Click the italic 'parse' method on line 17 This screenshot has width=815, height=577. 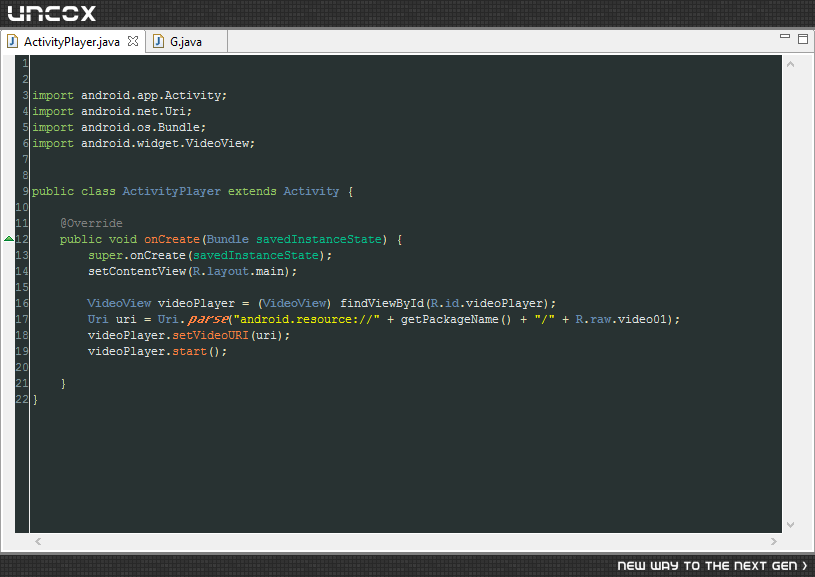pos(207,319)
